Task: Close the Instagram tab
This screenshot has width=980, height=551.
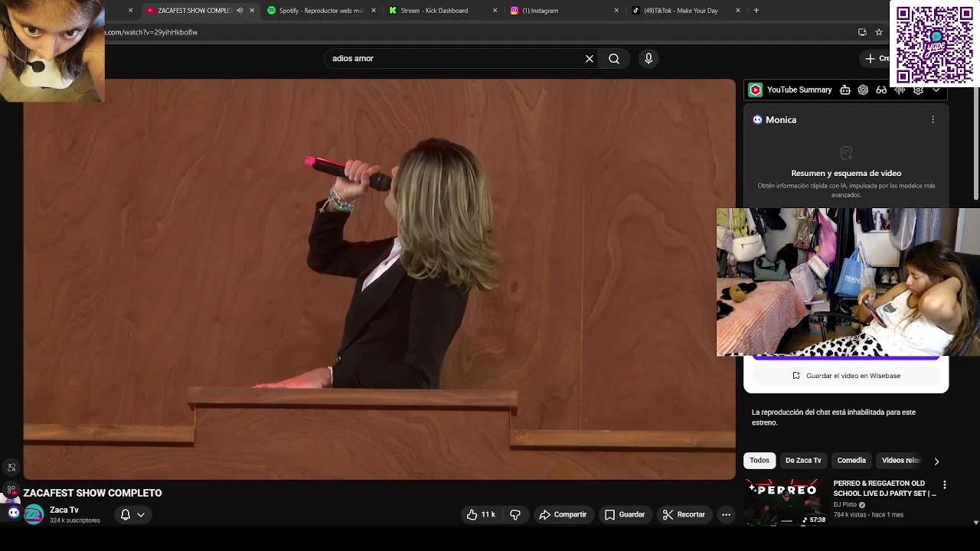Action: pyautogui.click(x=616, y=11)
